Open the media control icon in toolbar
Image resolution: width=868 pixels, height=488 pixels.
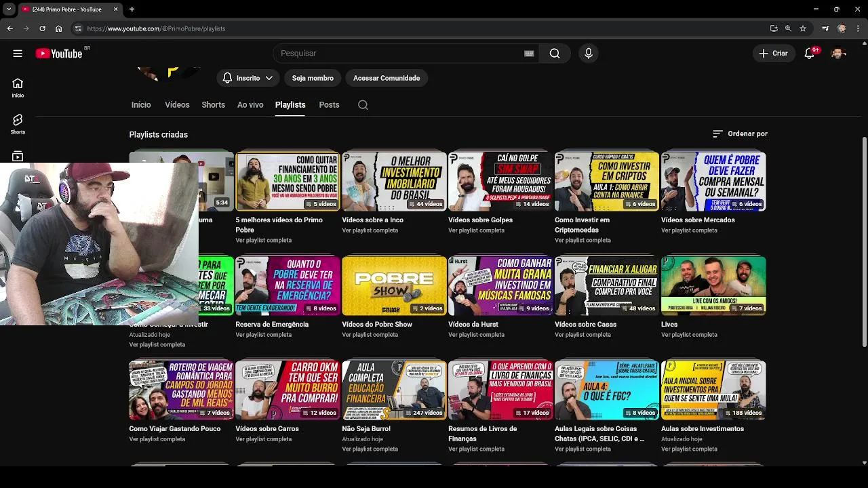coord(825,28)
